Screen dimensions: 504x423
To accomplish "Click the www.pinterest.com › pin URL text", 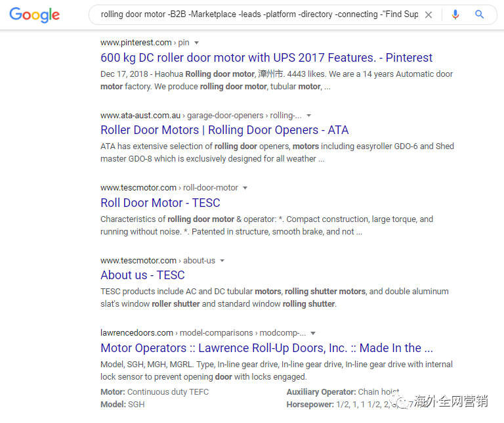I will pos(144,43).
